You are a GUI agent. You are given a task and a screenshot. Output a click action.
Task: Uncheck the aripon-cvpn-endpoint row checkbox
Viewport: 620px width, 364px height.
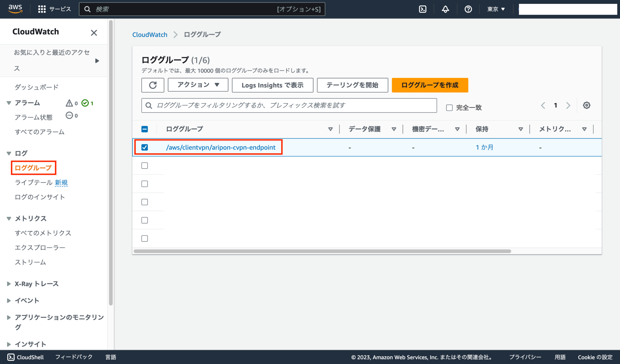tap(145, 147)
